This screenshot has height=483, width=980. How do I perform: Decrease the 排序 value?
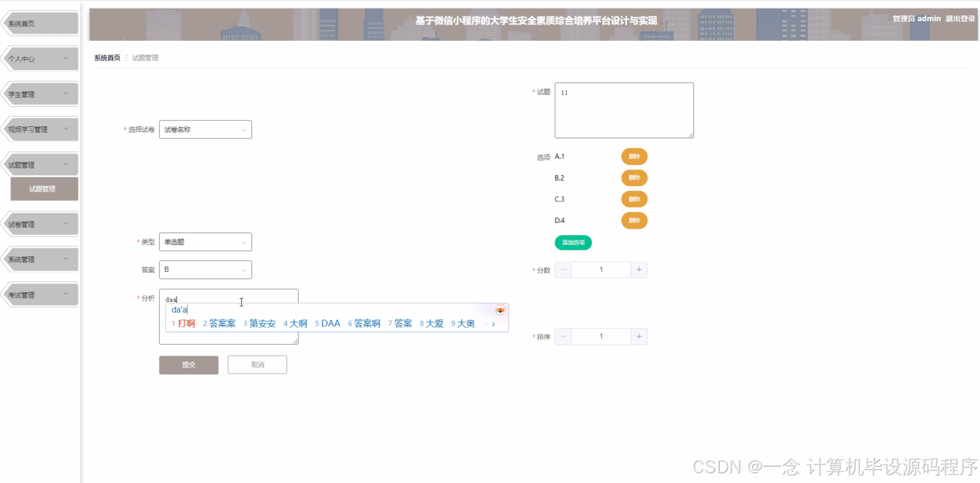pyautogui.click(x=563, y=337)
